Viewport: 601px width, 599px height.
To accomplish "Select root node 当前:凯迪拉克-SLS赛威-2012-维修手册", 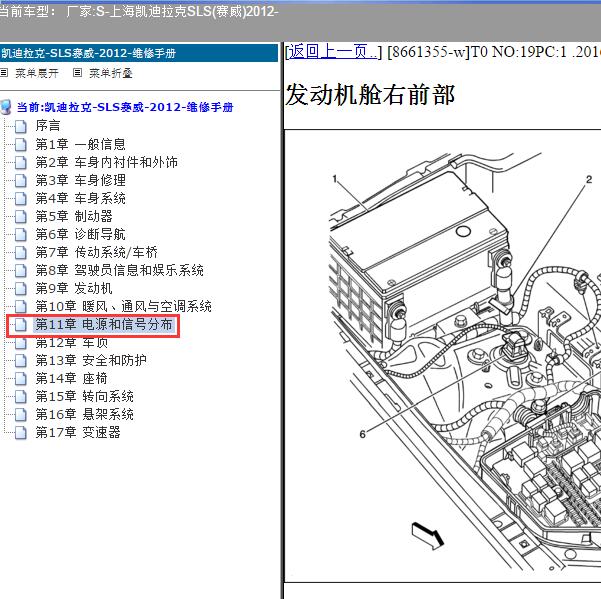I will 125,107.
